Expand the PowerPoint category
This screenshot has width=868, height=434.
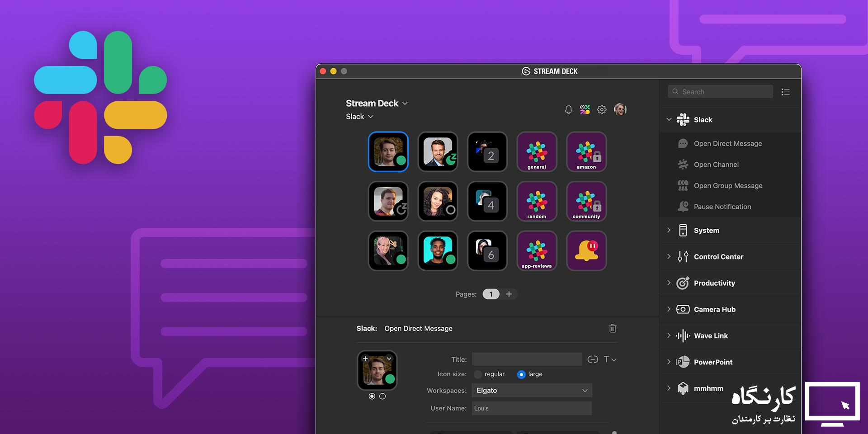point(669,362)
